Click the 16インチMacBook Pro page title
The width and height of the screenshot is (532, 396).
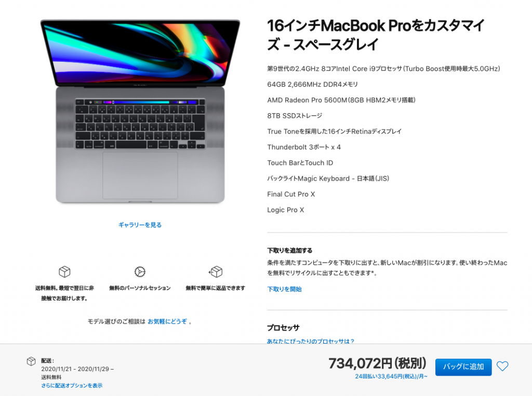376,35
